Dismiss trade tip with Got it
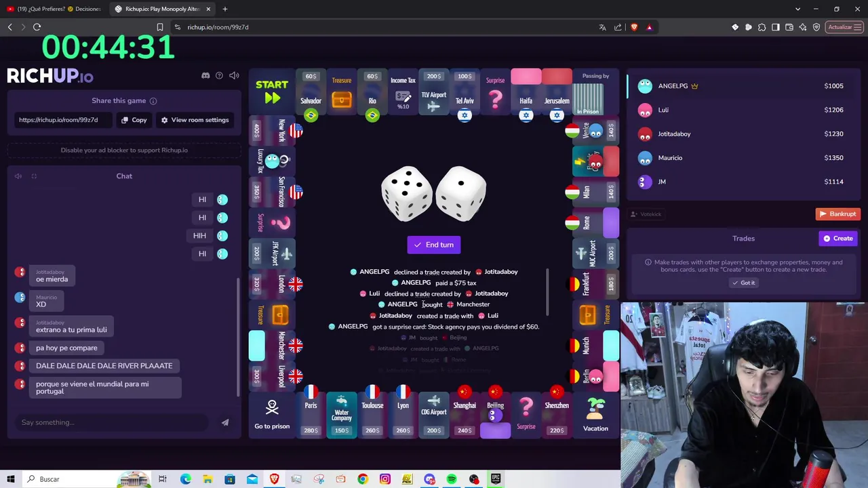This screenshot has width=868, height=488. click(x=743, y=283)
